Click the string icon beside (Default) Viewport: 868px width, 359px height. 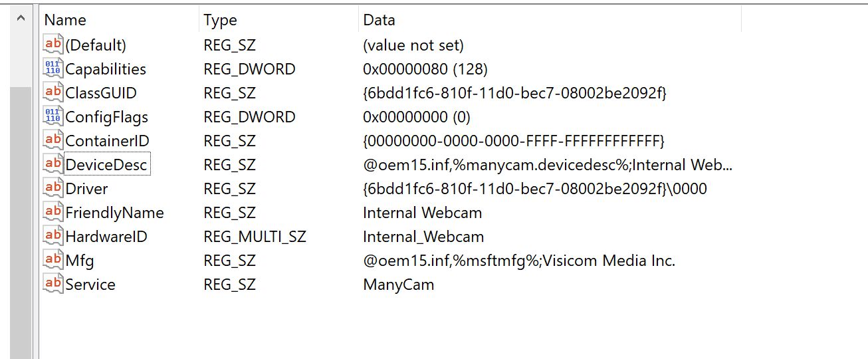point(53,45)
